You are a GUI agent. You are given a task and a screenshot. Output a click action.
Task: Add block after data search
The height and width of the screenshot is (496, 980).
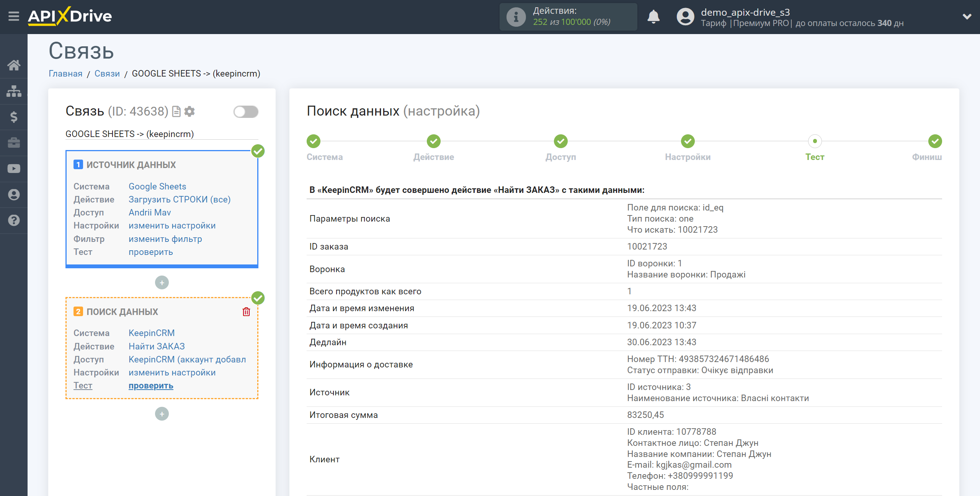click(162, 414)
